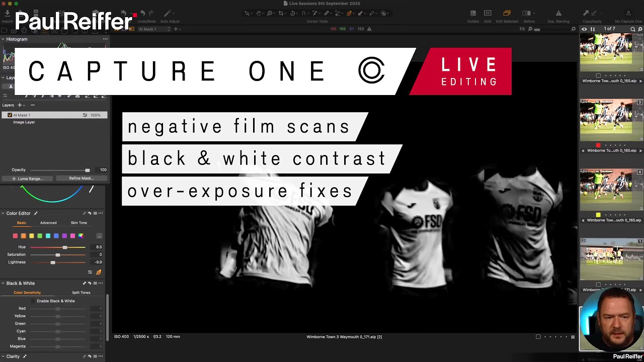The width and height of the screenshot is (644, 362).
Task: Select the pan hand cursor tool
Action: [x=259, y=13]
